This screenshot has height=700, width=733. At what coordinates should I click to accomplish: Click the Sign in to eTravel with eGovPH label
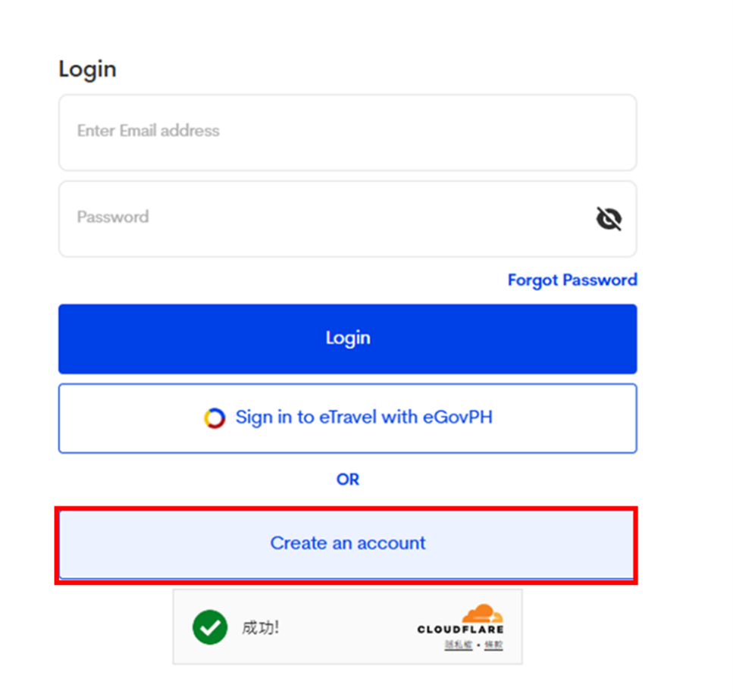[x=364, y=417]
